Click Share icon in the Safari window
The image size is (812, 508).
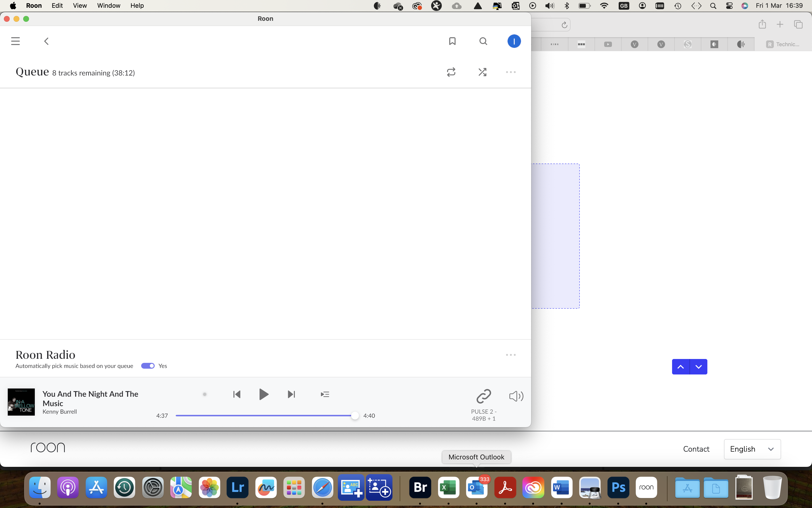(762, 24)
